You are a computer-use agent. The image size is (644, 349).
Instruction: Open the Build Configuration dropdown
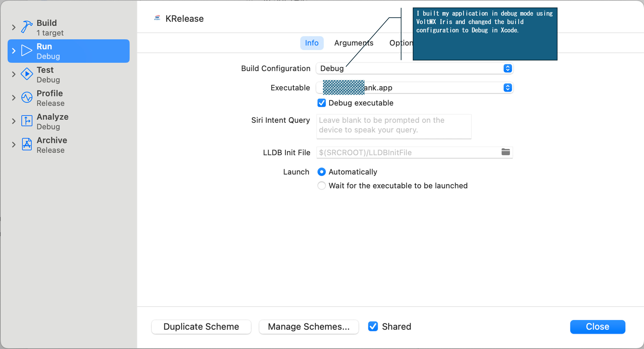pyautogui.click(x=415, y=68)
